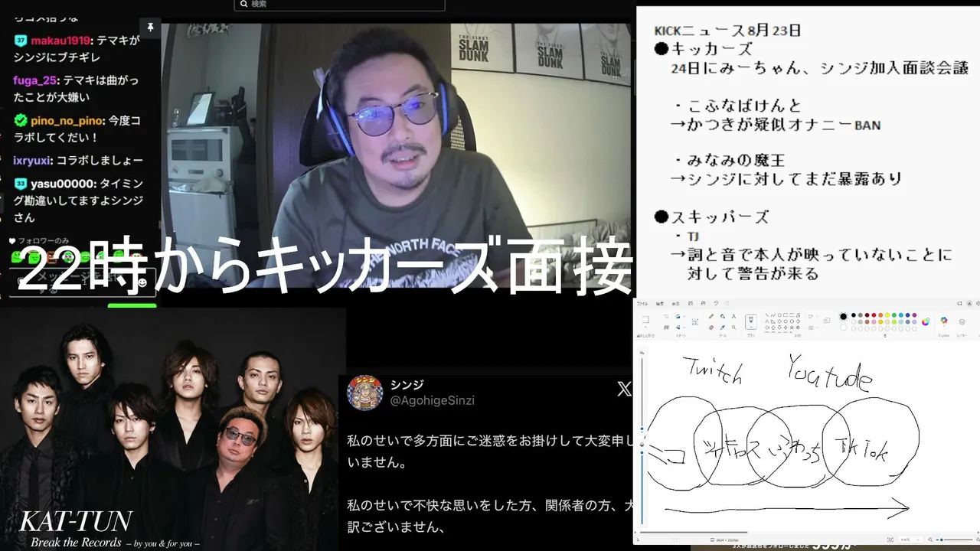This screenshot has width=980, height=551.
Task: Open the Layers panel in Paint
Action: 962,322
